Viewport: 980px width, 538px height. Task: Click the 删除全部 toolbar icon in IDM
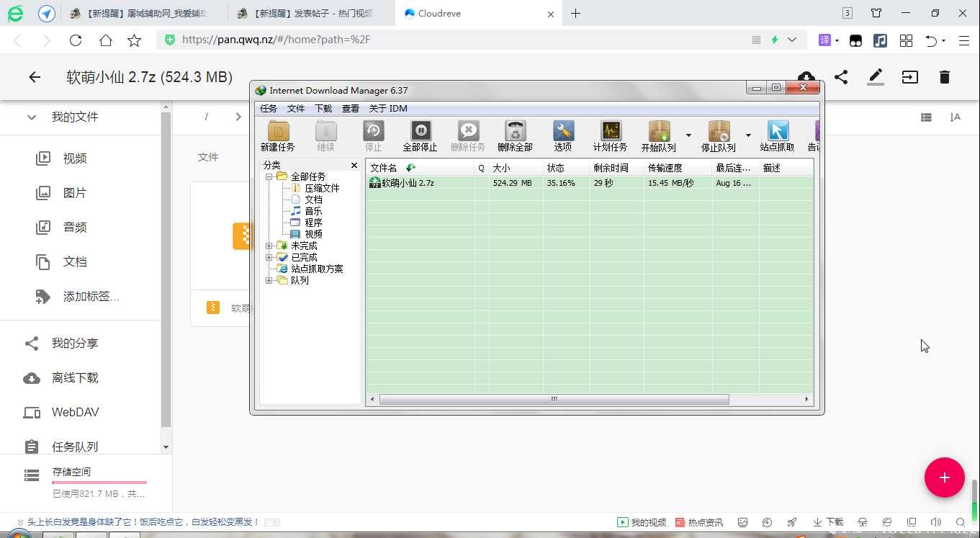515,131
